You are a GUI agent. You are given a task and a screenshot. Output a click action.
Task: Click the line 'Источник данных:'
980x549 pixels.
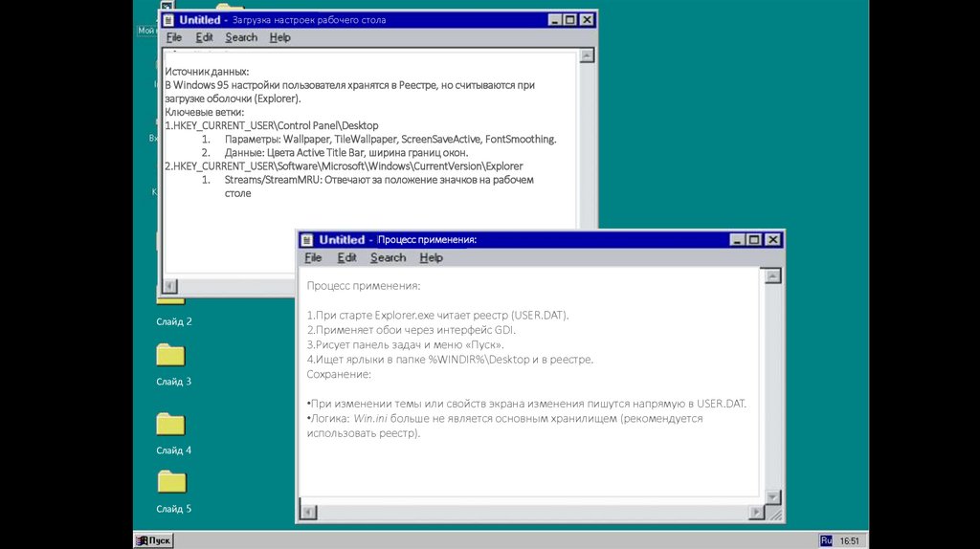(x=207, y=72)
